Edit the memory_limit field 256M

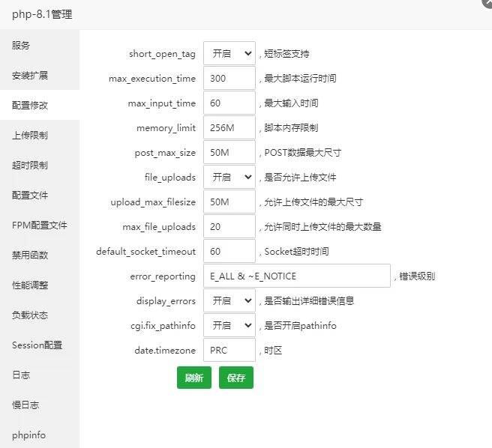[x=229, y=127]
